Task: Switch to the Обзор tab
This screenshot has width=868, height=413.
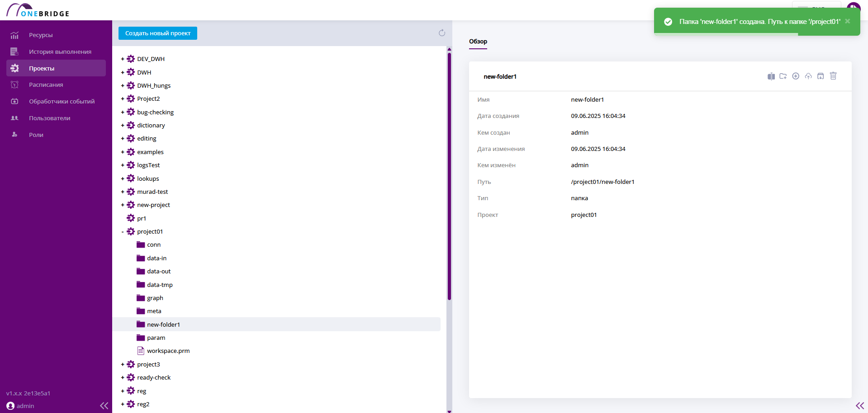Action: 478,42
